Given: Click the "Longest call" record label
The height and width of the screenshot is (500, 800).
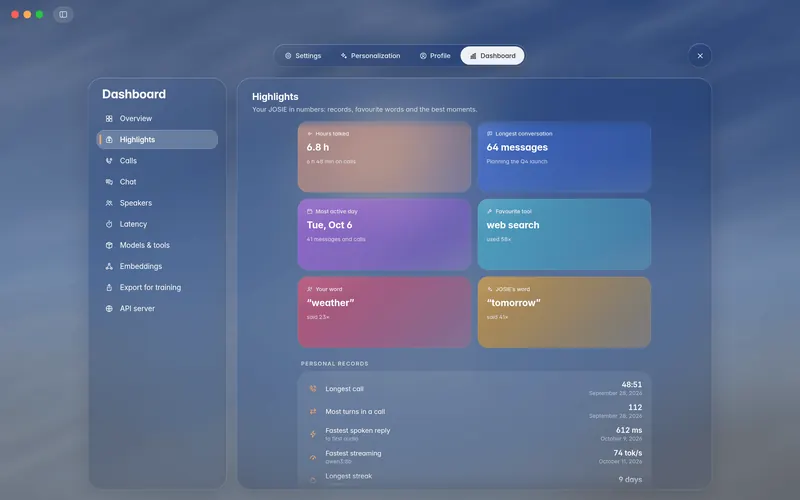Looking at the screenshot, I should point(344,389).
